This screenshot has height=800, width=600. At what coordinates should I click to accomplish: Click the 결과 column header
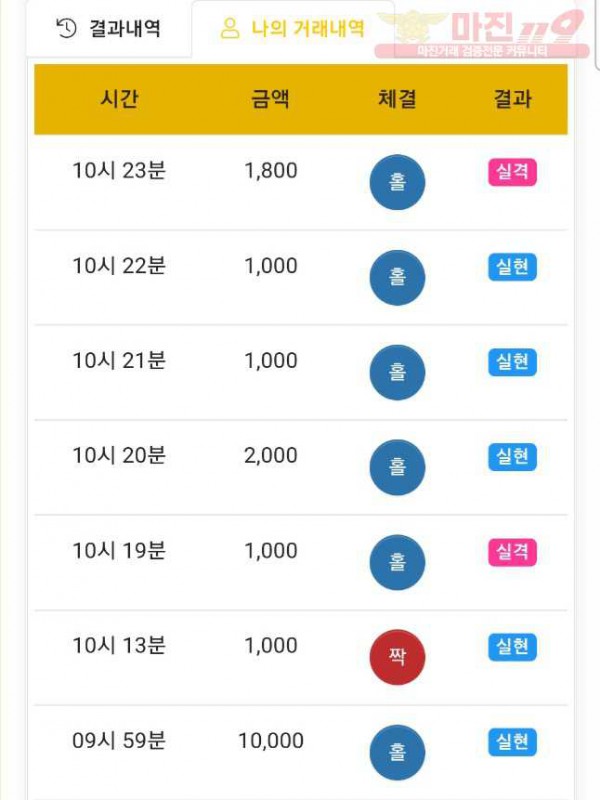(x=512, y=98)
